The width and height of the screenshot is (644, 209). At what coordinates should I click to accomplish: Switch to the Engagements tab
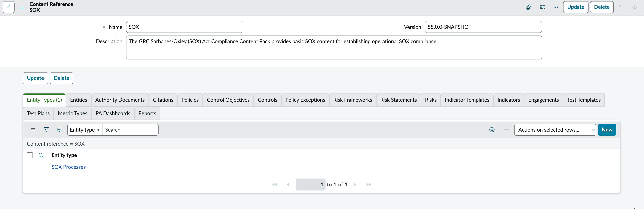543,100
